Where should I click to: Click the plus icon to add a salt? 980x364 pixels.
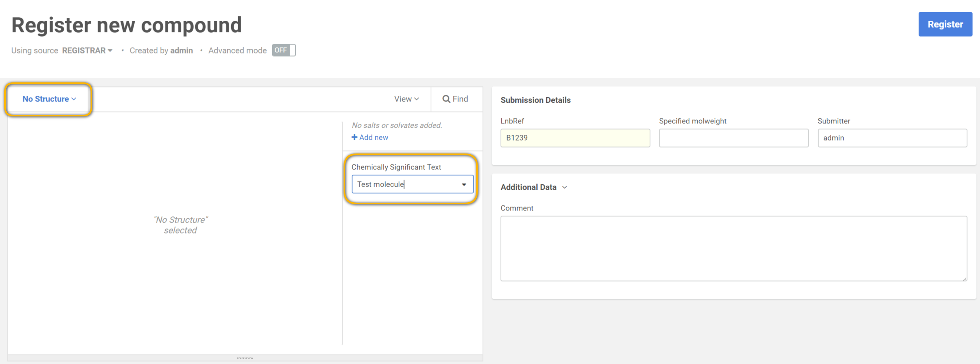[x=354, y=137]
